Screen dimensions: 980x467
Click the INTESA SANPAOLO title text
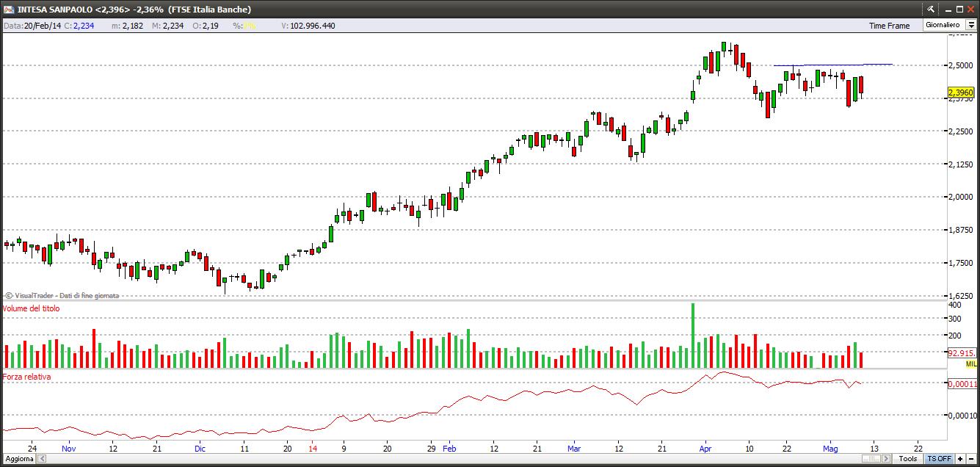[55, 10]
